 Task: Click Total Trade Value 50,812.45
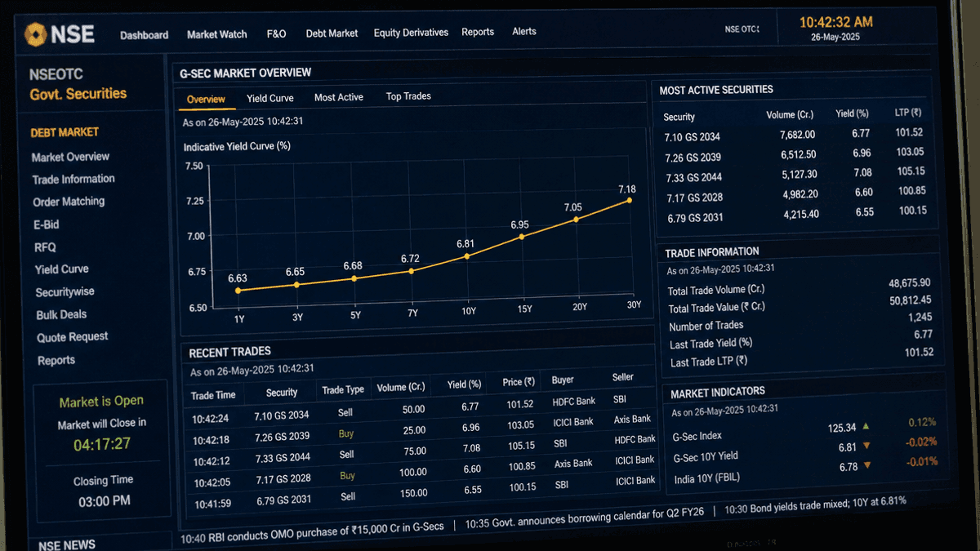pyautogui.click(x=911, y=300)
